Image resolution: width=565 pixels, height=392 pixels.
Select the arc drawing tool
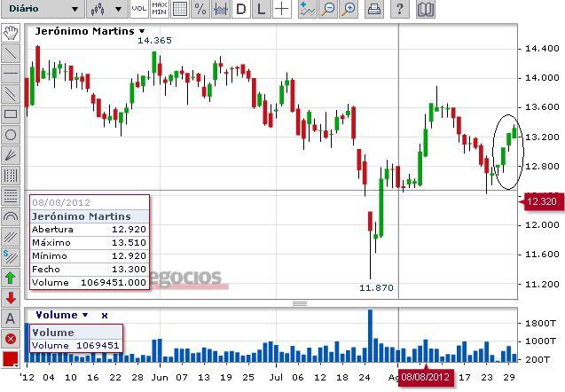[x=11, y=216]
